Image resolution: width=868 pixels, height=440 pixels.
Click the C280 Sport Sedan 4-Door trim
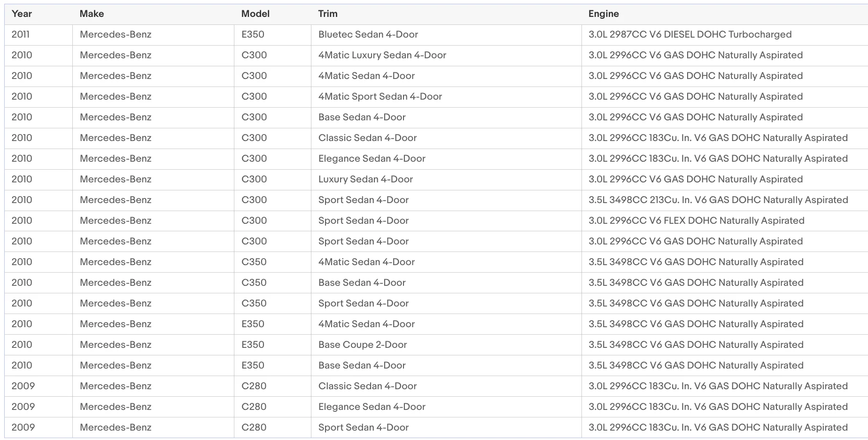(x=364, y=427)
